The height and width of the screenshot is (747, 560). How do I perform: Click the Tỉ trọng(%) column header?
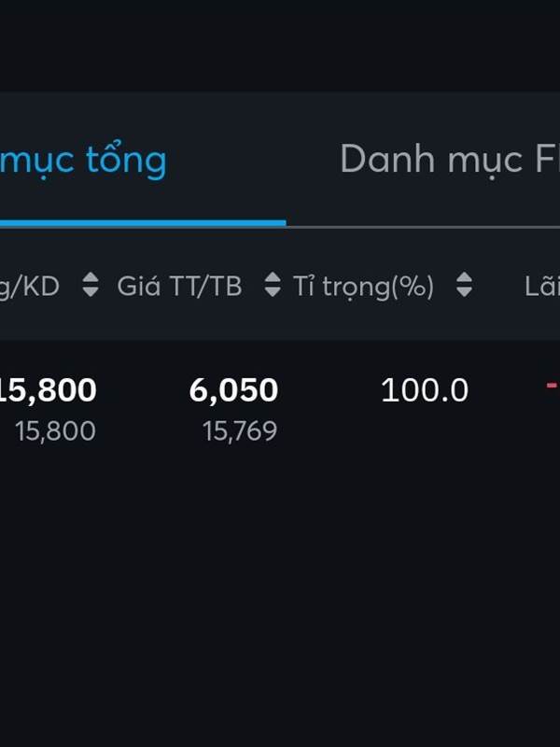pos(363,288)
